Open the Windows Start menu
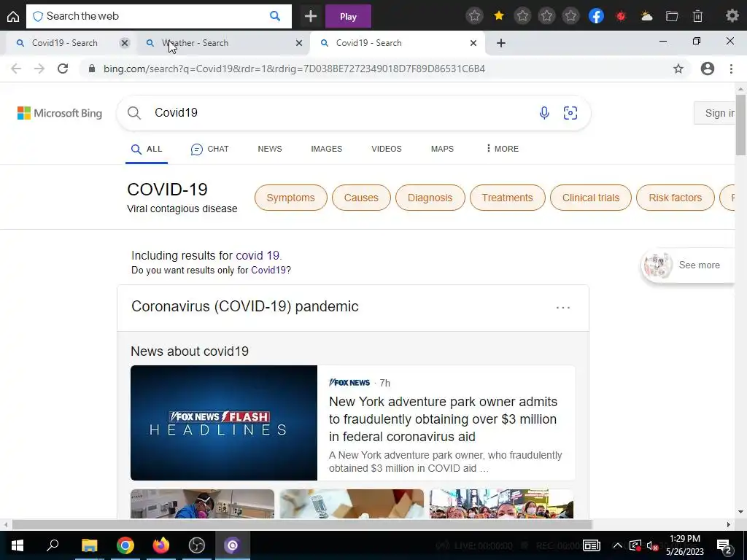 (x=18, y=545)
